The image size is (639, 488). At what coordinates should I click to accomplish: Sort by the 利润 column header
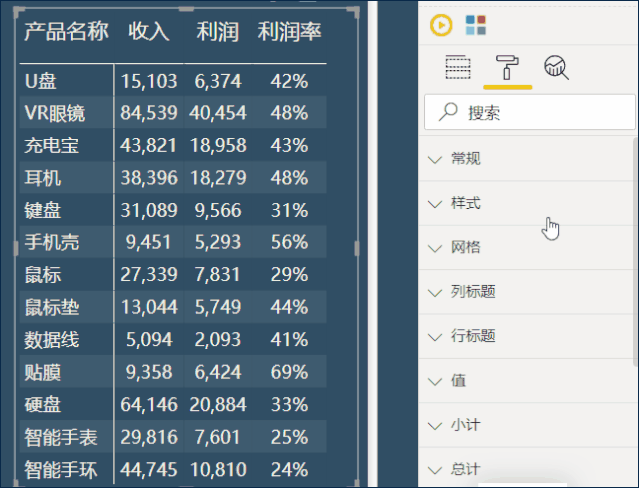click(218, 31)
